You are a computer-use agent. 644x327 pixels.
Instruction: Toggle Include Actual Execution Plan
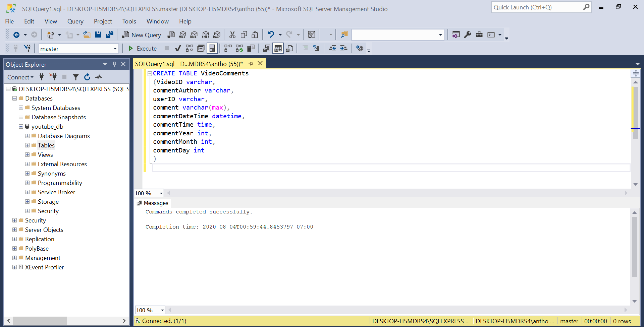pyautogui.click(x=228, y=49)
